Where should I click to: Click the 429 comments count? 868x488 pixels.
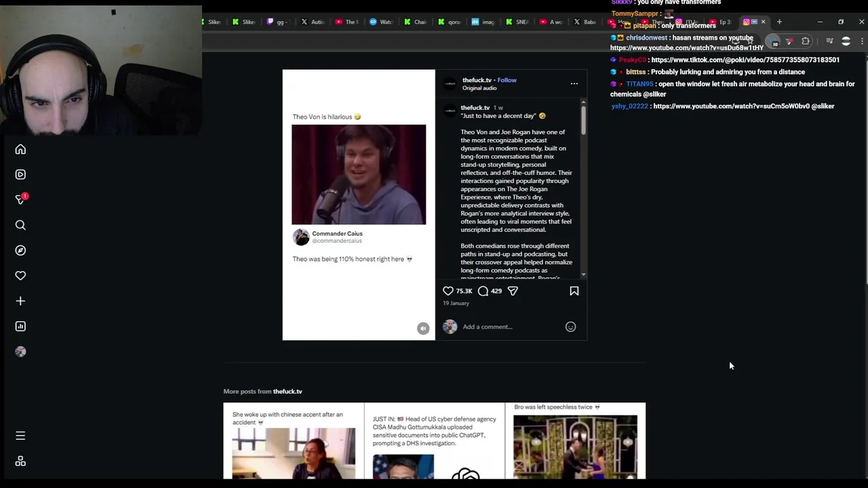(x=496, y=291)
